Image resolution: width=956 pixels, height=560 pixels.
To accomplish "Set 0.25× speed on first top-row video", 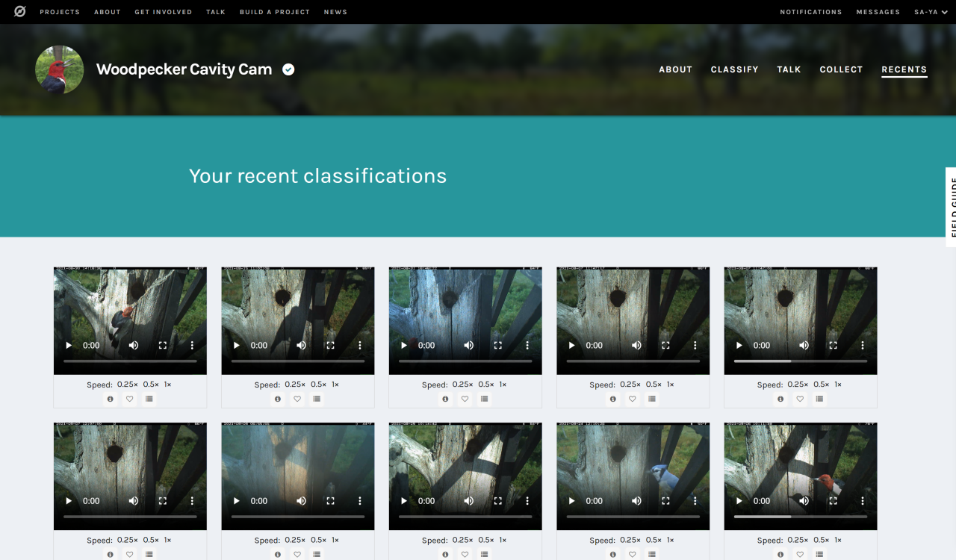I will [128, 385].
